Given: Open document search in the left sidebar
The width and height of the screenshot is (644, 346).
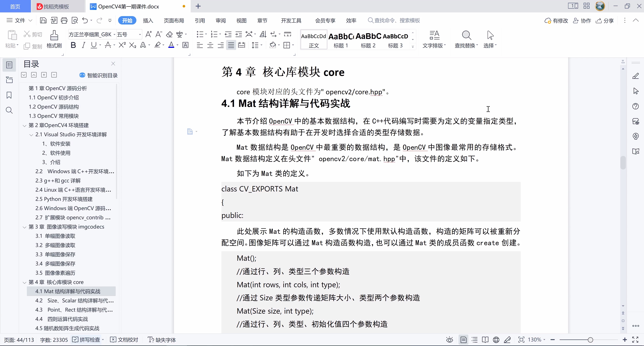Looking at the screenshot, I should coord(9,110).
